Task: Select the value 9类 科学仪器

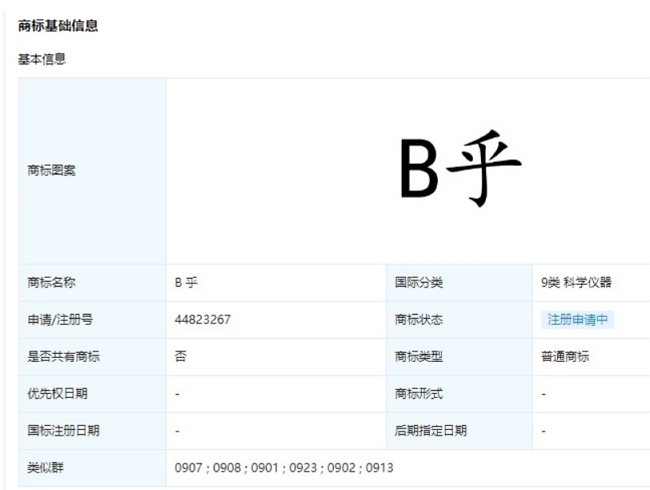Action: 576,282
